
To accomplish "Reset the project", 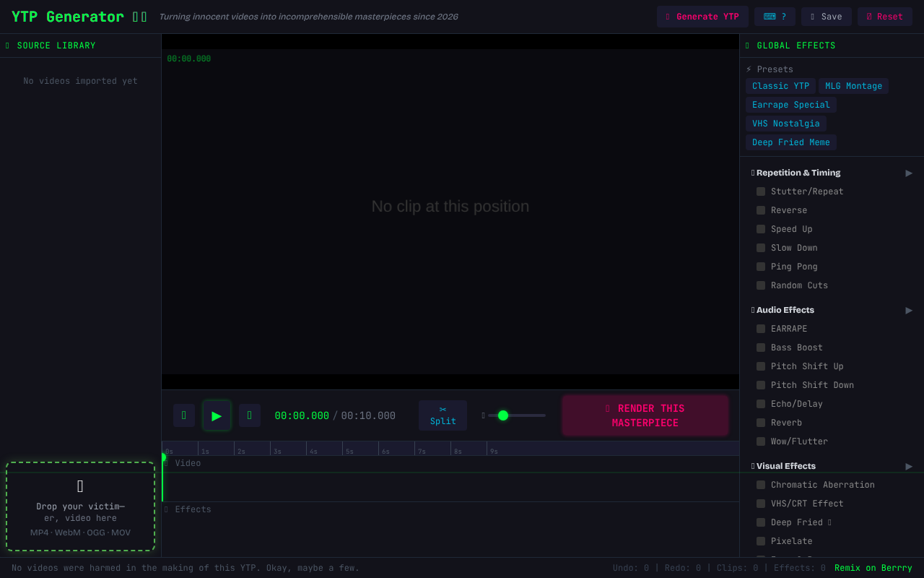I will coord(885,17).
